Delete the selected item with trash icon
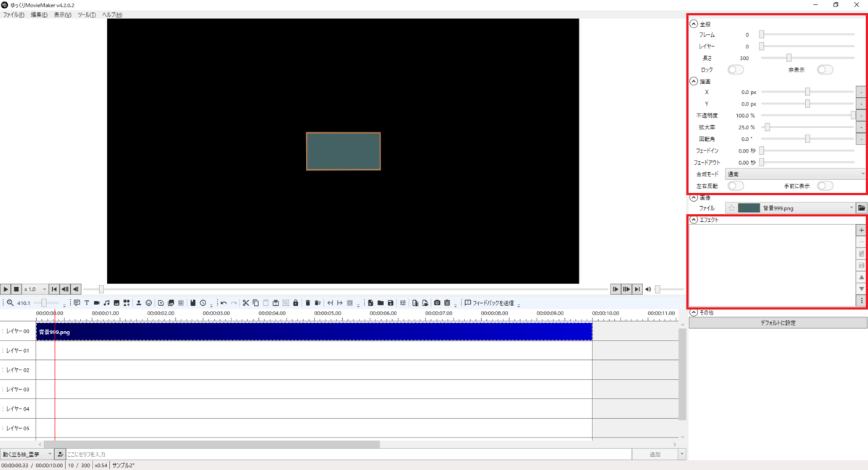The height and width of the screenshot is (470, 868). 307,303
